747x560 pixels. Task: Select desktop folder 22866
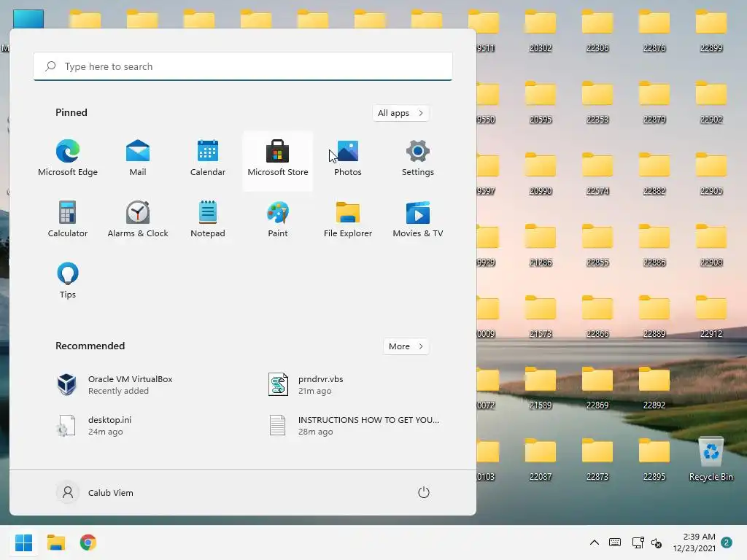597,316
